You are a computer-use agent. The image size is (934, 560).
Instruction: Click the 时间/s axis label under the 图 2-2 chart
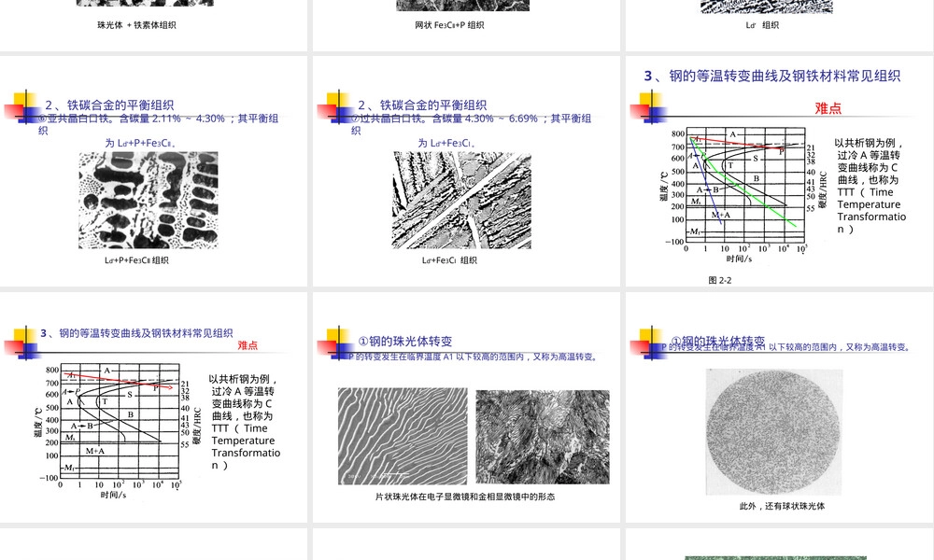coord(739,259)
